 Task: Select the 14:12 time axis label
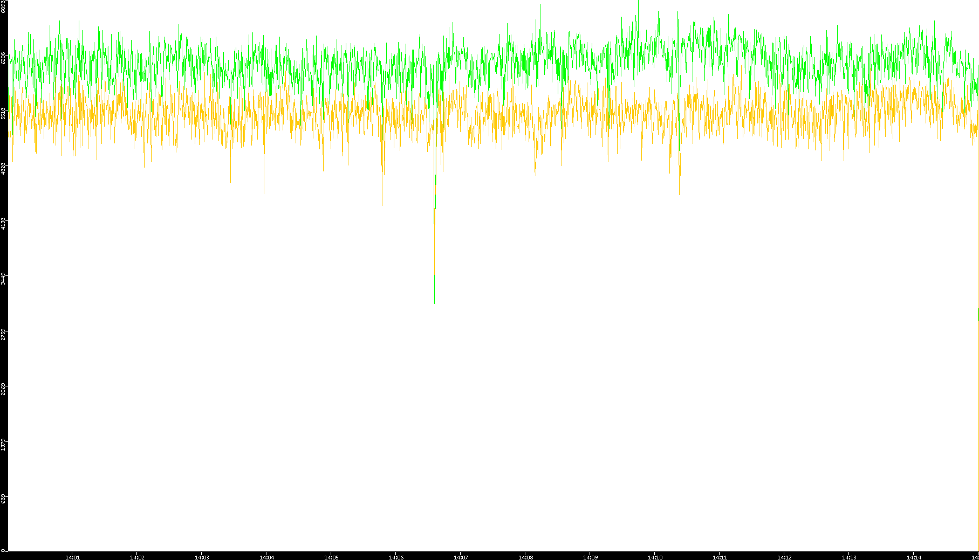point(784,557)
